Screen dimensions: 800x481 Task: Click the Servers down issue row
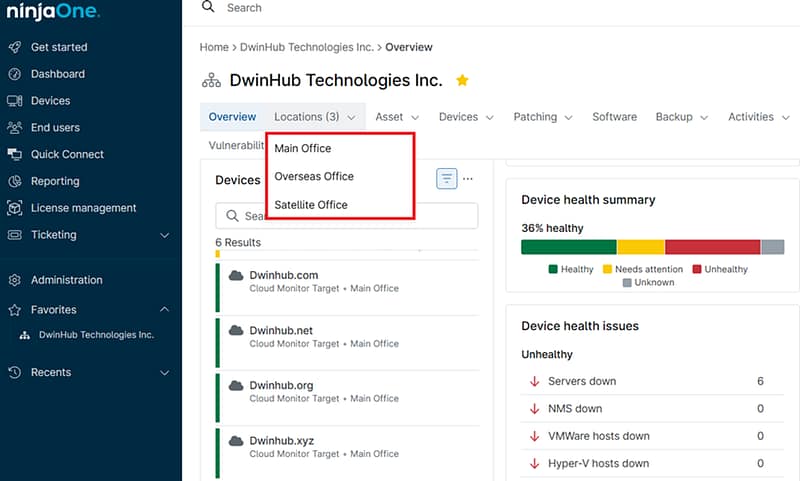click(x=652, y=382)
